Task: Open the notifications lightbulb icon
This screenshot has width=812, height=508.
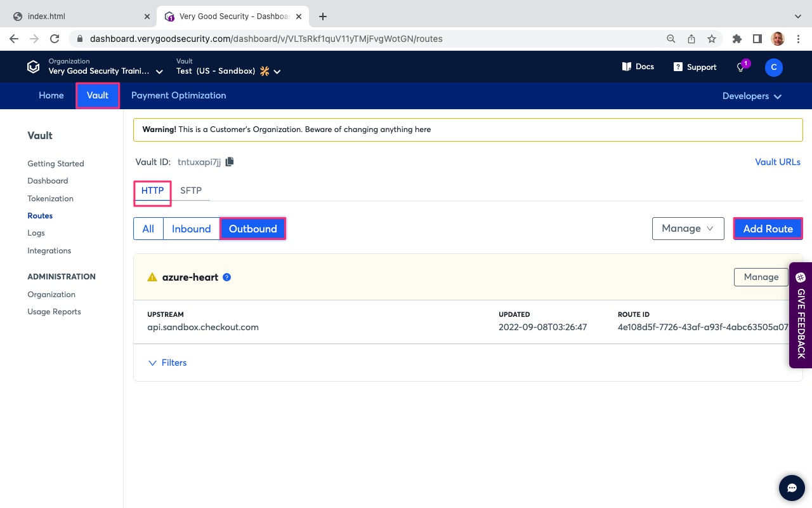Action: coord(740,67)
